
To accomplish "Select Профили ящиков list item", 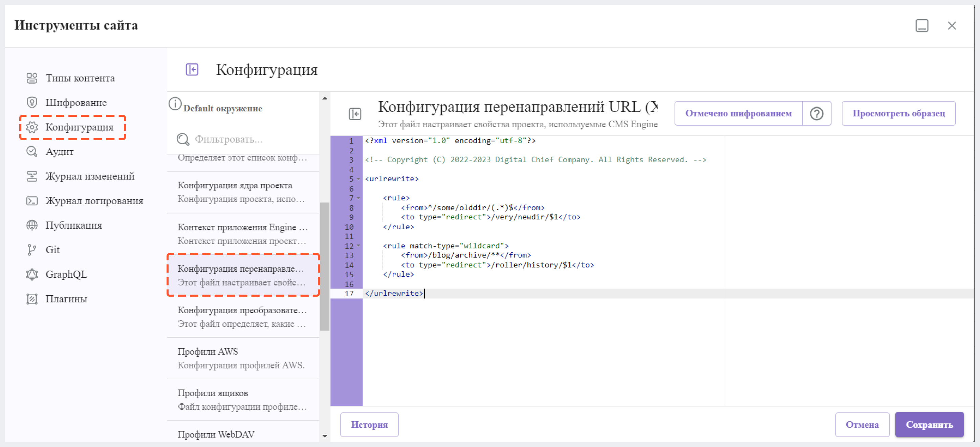I will coord(243,400).
